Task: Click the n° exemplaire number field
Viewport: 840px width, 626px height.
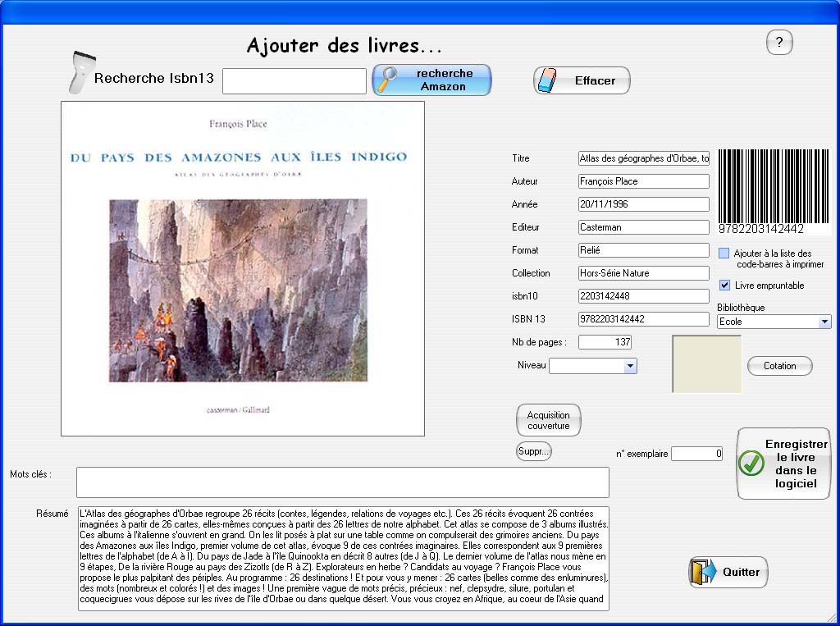Action: click(696, 453)
